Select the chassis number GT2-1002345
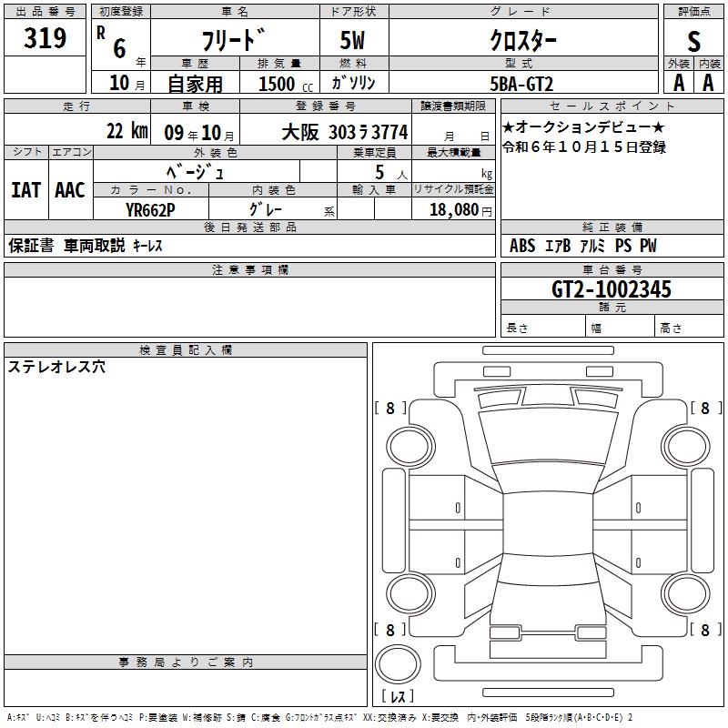Image resolution: width=728 pixels, height=728 pixels. (x=612, y=289)
